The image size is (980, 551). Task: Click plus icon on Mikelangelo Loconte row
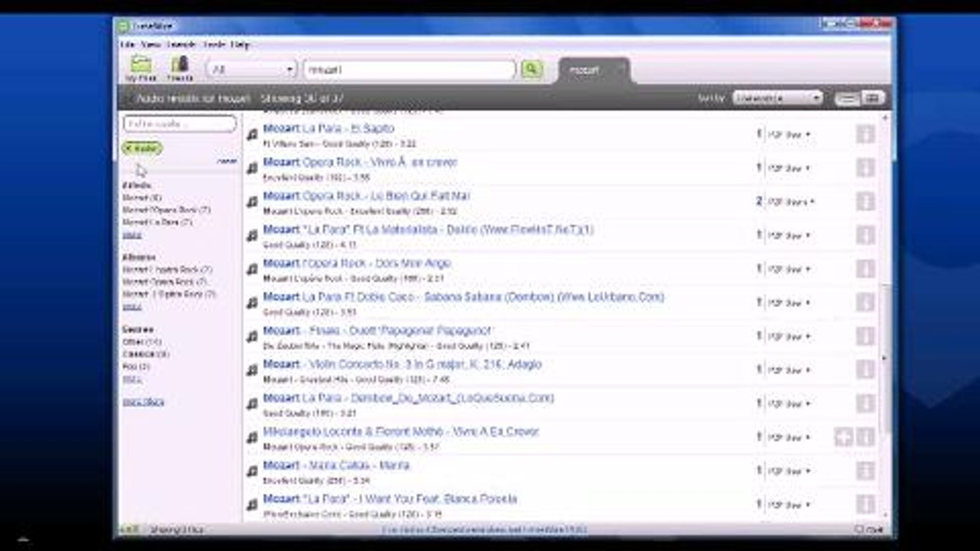[844, 438]
